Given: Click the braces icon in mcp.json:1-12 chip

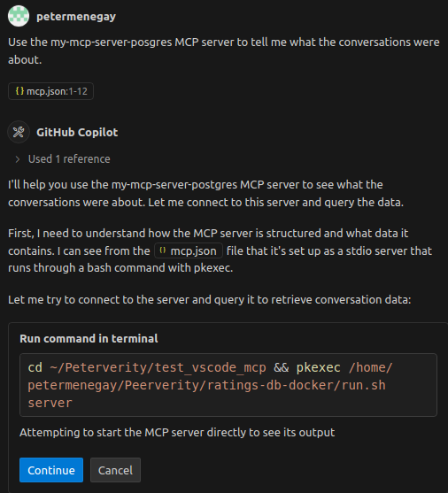Looking at the screenshot, I should 19,91.
